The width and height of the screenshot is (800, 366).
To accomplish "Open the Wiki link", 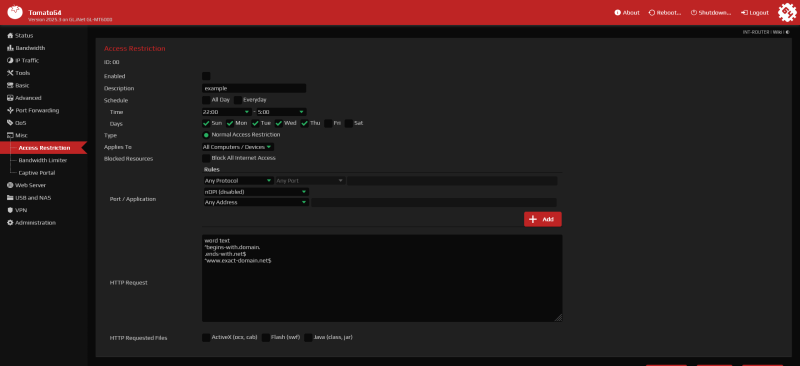I will click(x=777, y=32).
